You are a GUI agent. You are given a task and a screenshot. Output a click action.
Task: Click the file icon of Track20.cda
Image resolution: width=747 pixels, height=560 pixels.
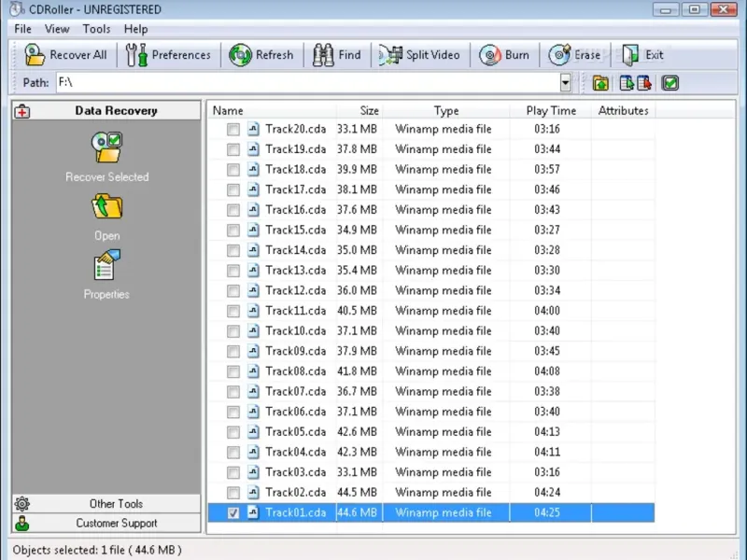[x=253, y=129]
